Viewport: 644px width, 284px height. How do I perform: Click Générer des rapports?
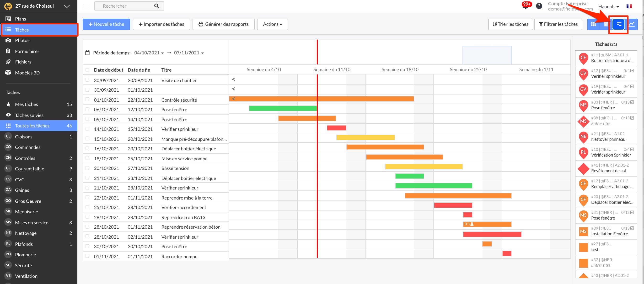click(223, 24)
